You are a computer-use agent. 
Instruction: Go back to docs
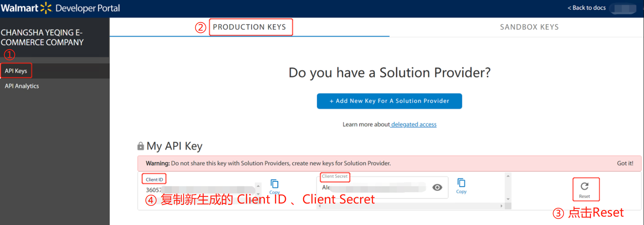pos(587,8)
